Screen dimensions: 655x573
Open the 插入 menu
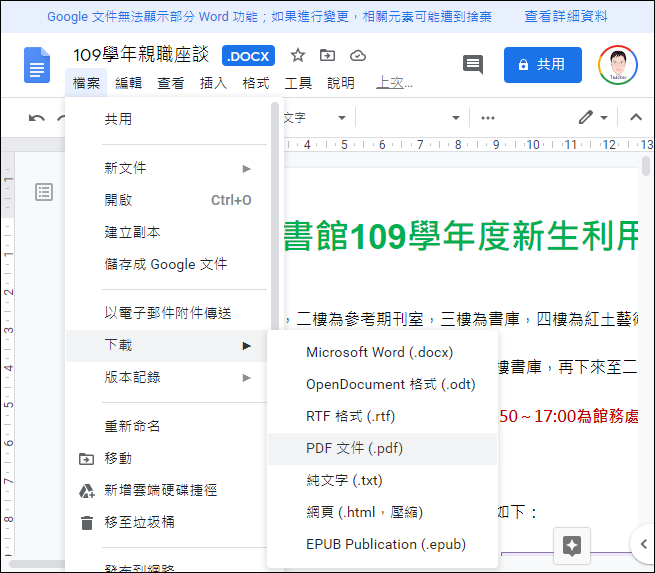click(x=213, y=83)
